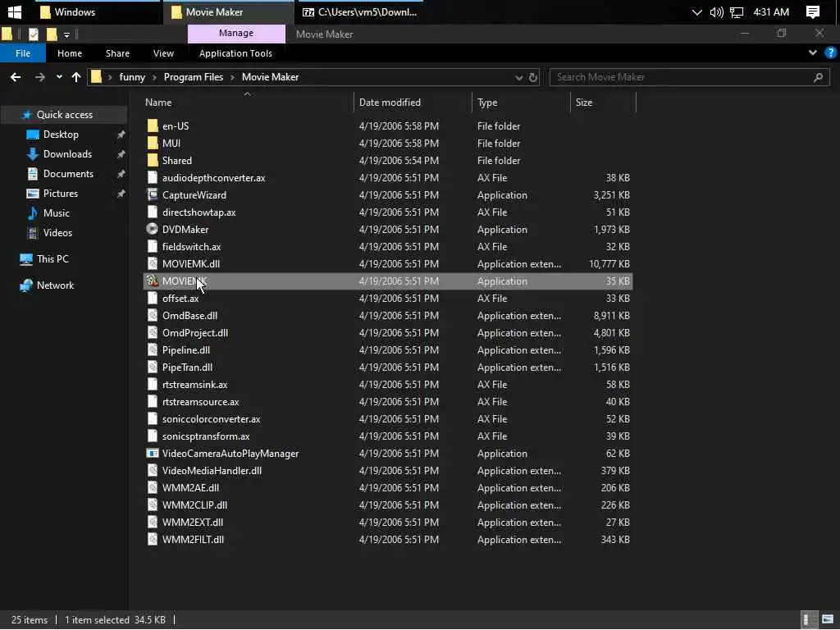
Task: Switch to details view status bar icon
Action: 808,620
